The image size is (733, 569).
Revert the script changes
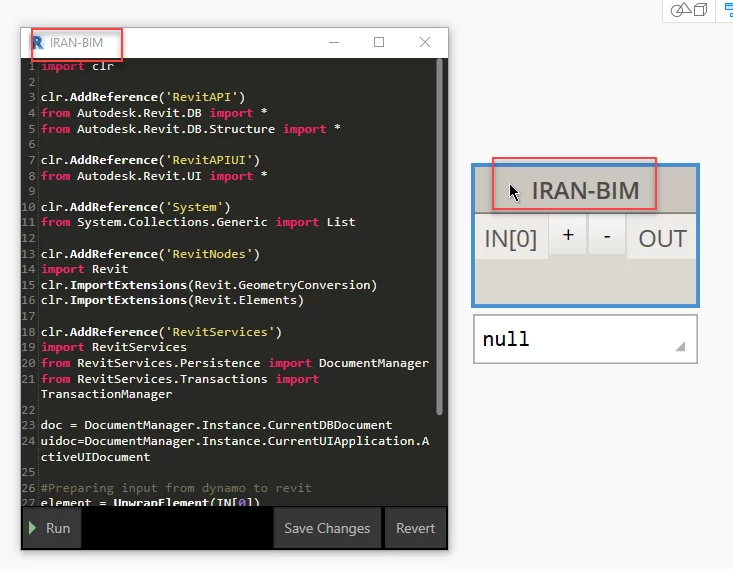[x=415, y=528]
